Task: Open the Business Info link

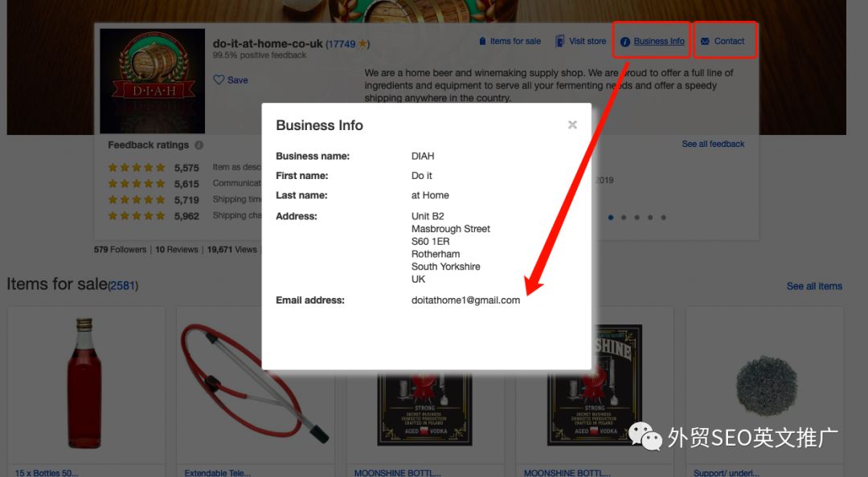Action: point(659,41)
